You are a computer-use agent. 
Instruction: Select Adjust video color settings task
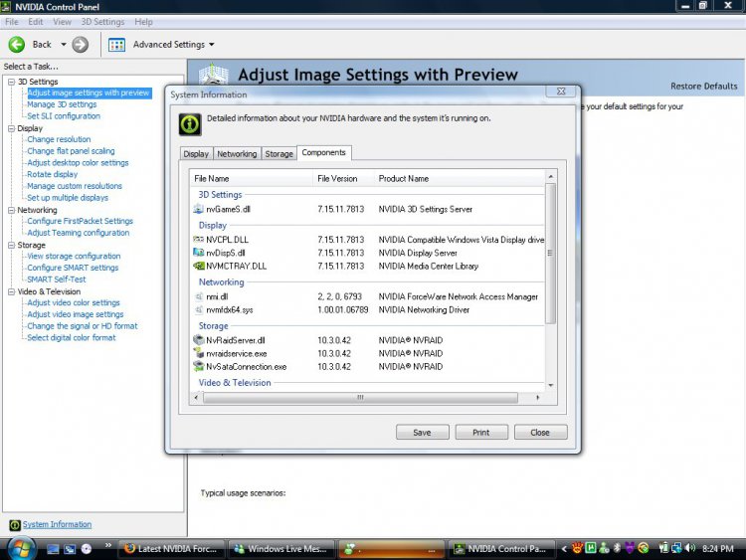click(74, 302)
